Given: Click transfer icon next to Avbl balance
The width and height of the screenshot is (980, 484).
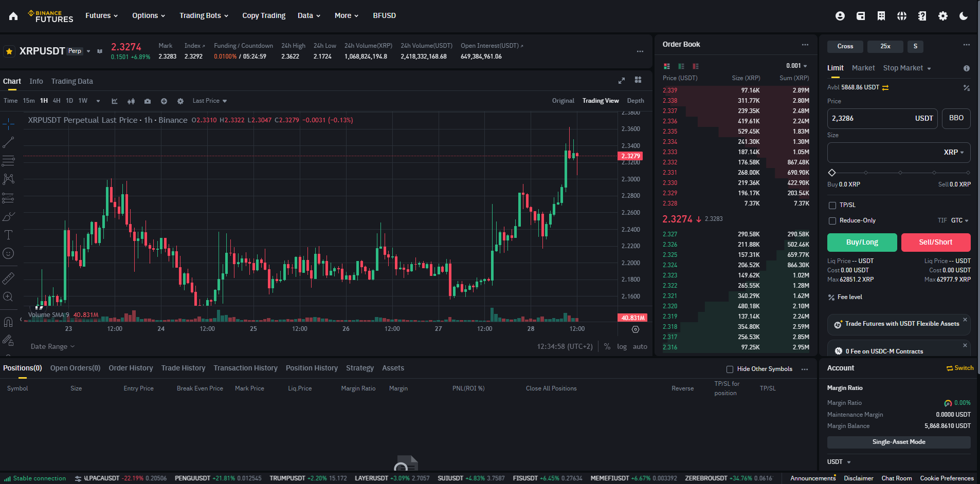Looking at the screenshot, I should point(885,88).
